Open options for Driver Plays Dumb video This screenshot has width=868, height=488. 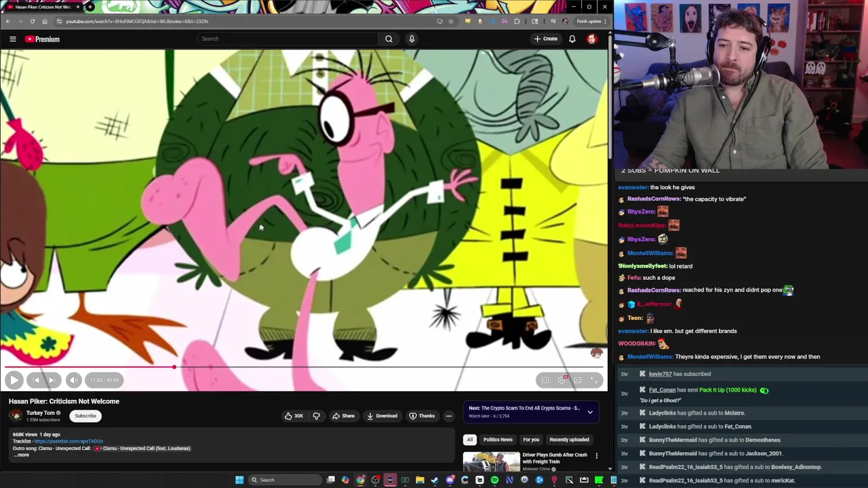597,455
